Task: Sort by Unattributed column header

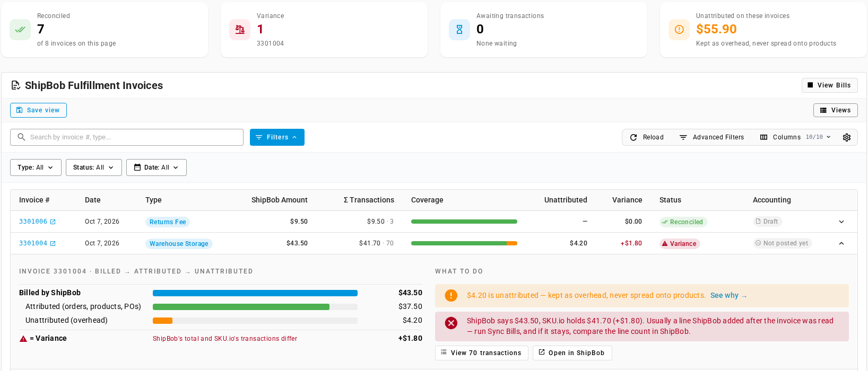Action: tap(566, 200)
